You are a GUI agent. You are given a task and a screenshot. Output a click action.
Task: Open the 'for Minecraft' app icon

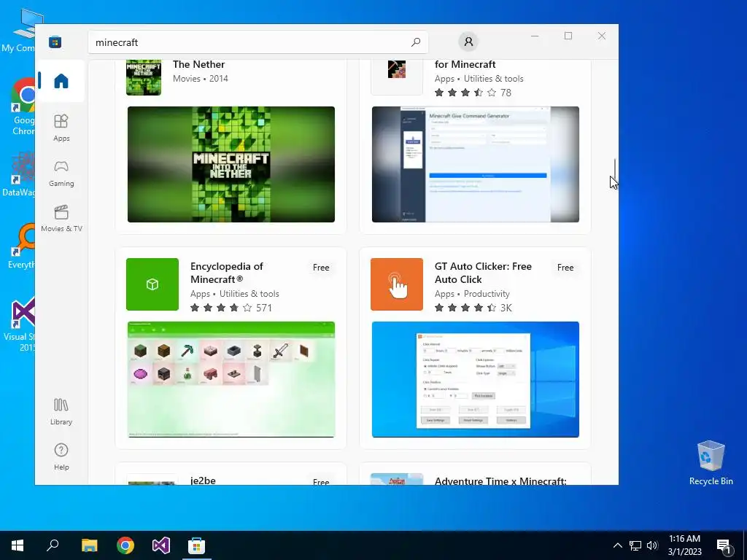397,77
